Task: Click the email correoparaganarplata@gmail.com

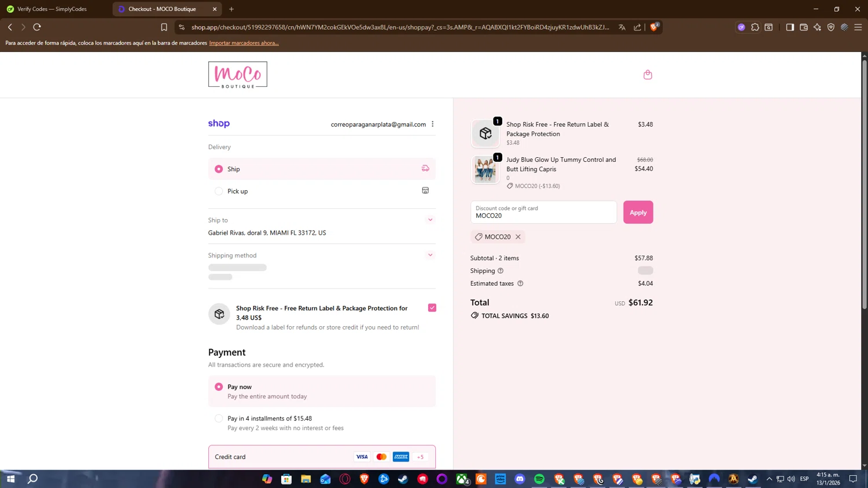Action: pos(378,124)
